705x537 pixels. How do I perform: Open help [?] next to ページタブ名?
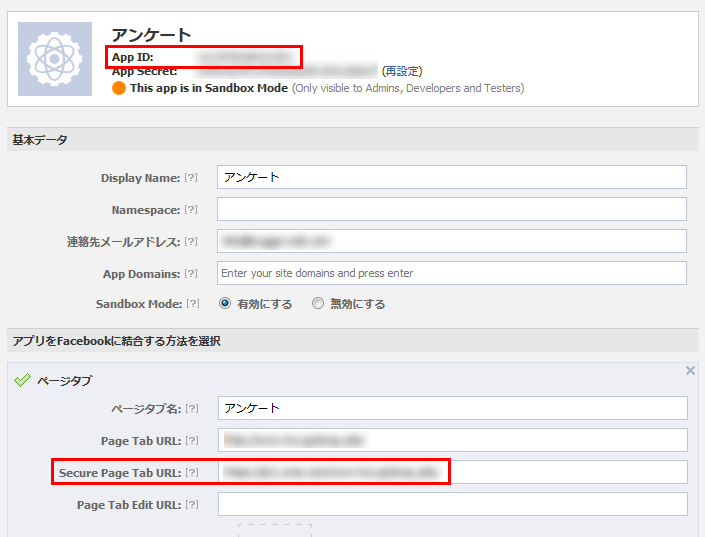[x=192, y=408]
